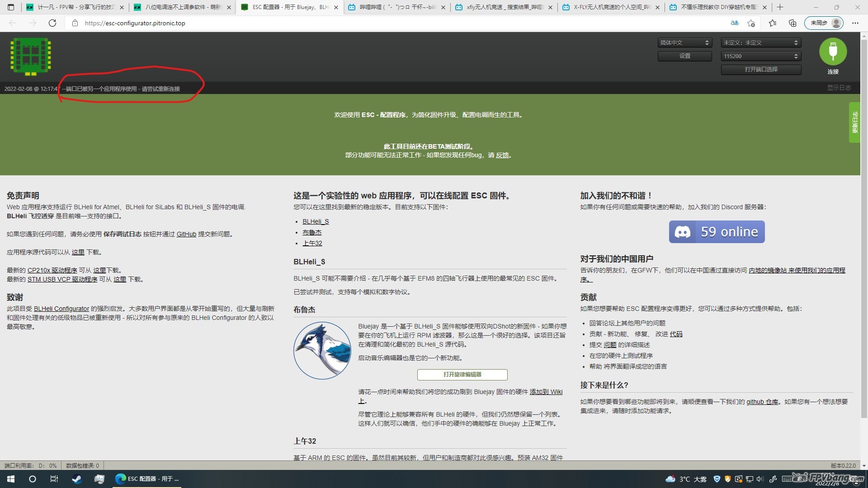
Task: Click the network tray icon
Action: (749, 479)
